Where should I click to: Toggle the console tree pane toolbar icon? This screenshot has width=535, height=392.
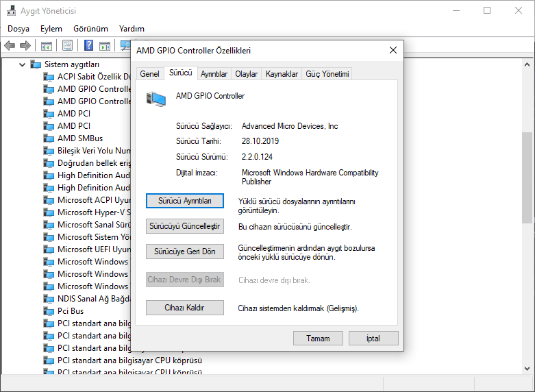[46, 45]
